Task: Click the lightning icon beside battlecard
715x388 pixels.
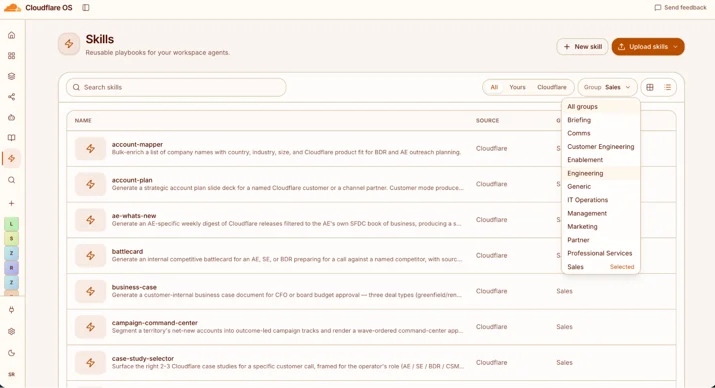Action: [90, 255]
